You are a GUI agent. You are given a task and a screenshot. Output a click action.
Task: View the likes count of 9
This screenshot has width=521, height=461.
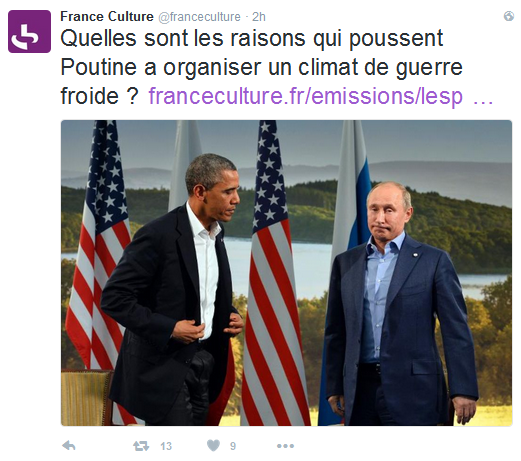(x=233, y=446)
